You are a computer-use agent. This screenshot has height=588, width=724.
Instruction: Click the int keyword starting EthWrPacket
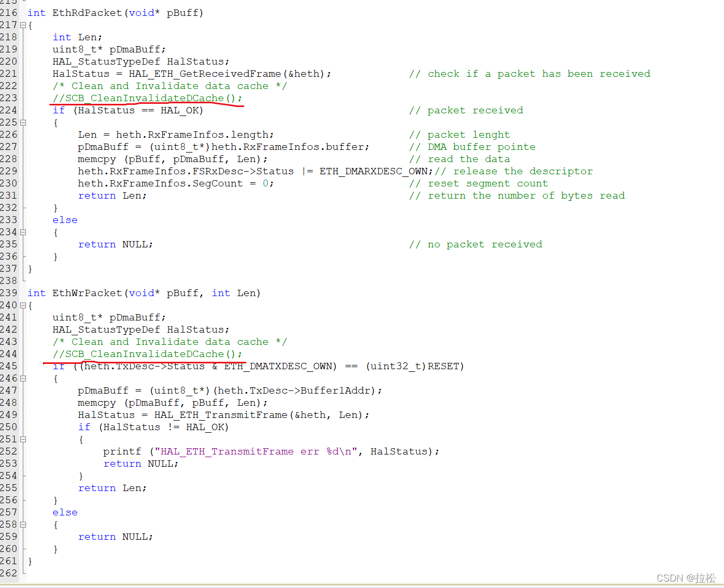click(x=36, y=292)
